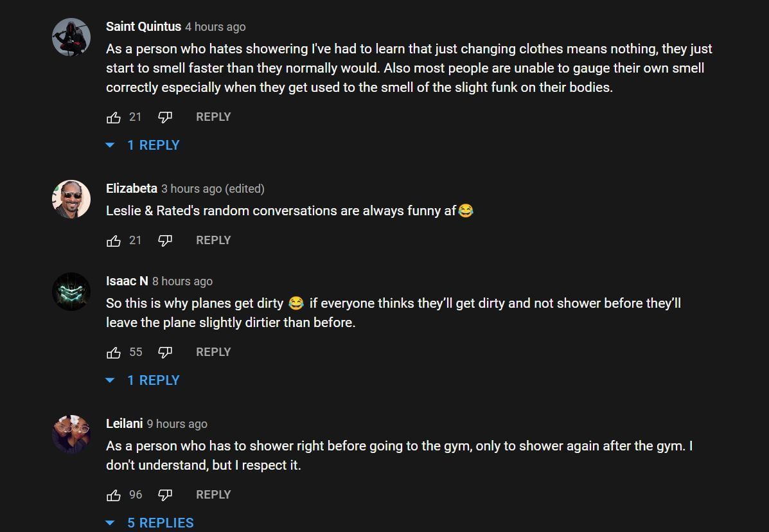Like Isaac N's comment about planes
The width and height of the screenshot is (769, 532).
(114, 352)
